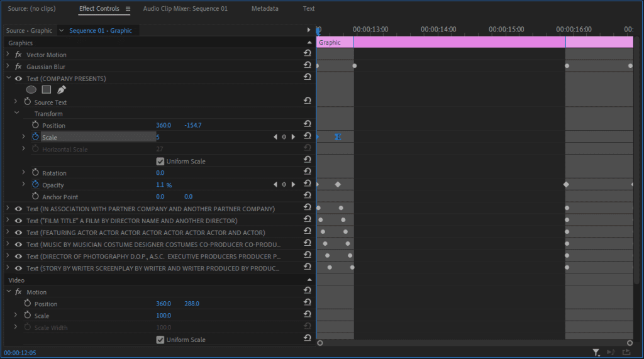Expand the Vector Motion effect
644x359 pixels.
click(x=8, y=55)
